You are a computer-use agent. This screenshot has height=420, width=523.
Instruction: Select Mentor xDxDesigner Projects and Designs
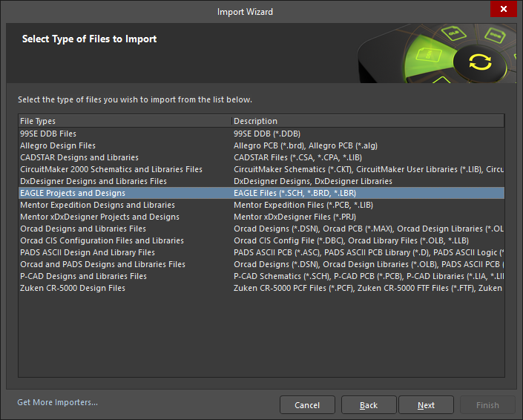pos(261,217)
